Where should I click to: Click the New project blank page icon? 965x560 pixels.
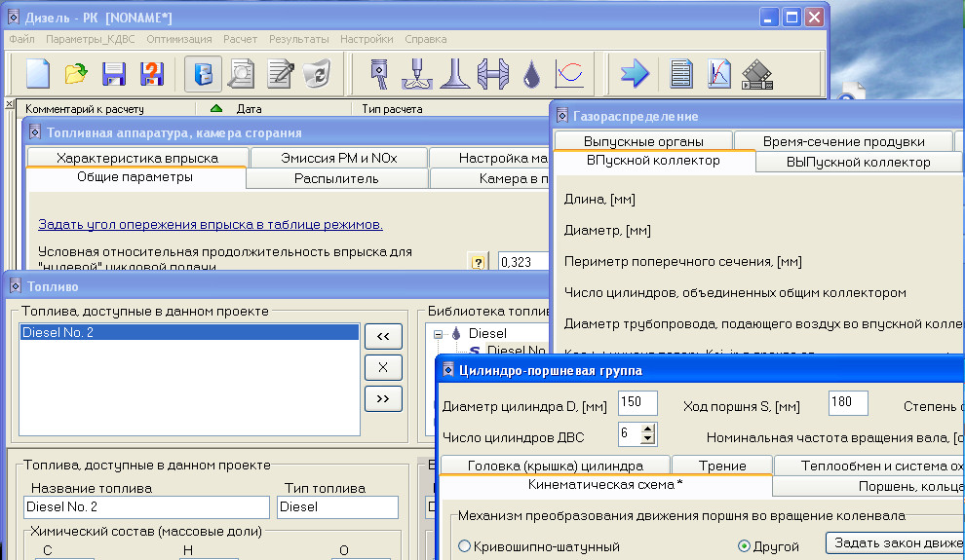pyautogui.click(x=37, y=74)
